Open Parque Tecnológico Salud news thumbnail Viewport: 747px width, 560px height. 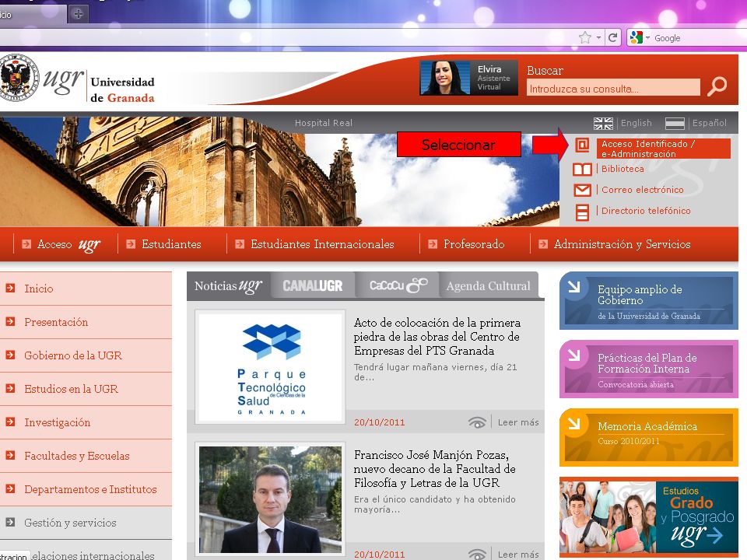pos(271,367)
